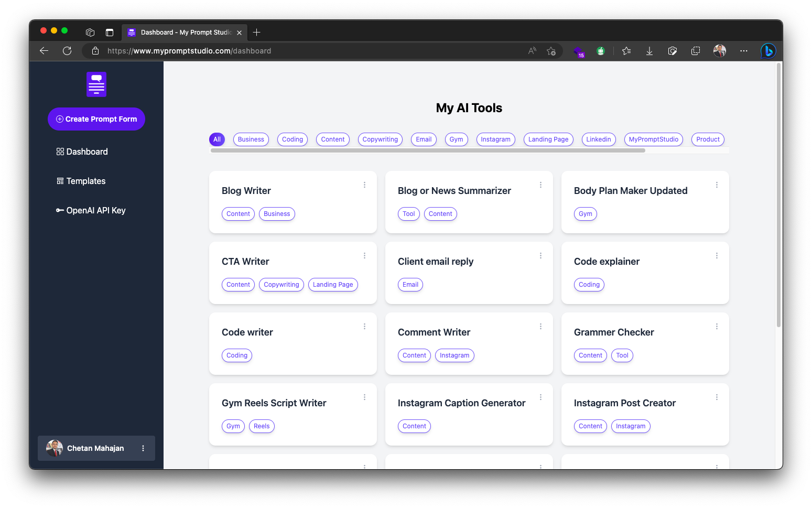The width and height of the screenshot is (812, 508).
Task: Close the Dashboard - My Prompt Studio tab
Action: click(x=240, y=33)
